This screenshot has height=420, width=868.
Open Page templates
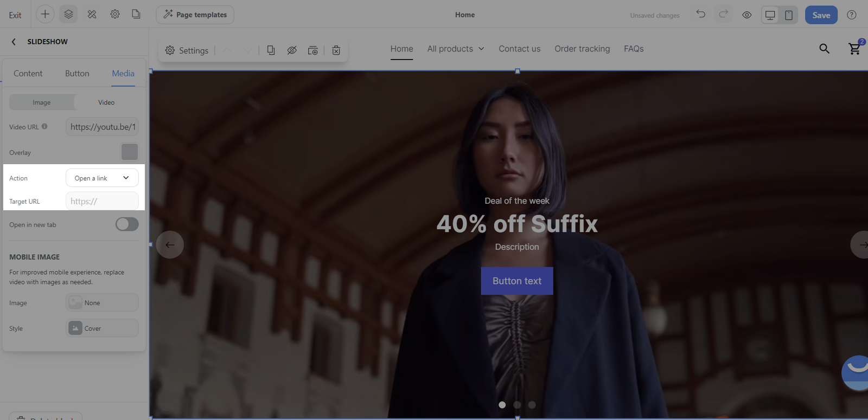pyautogui.click(x=195, y=15)
